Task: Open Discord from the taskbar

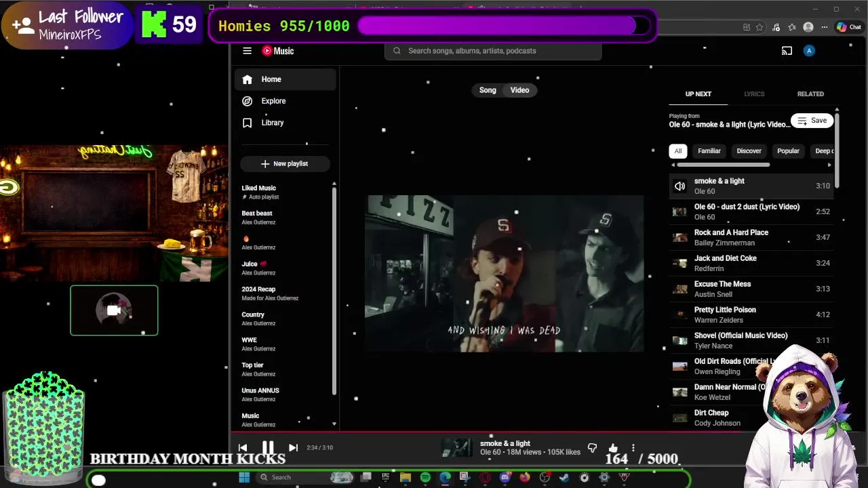Action: tap(505, 477)
